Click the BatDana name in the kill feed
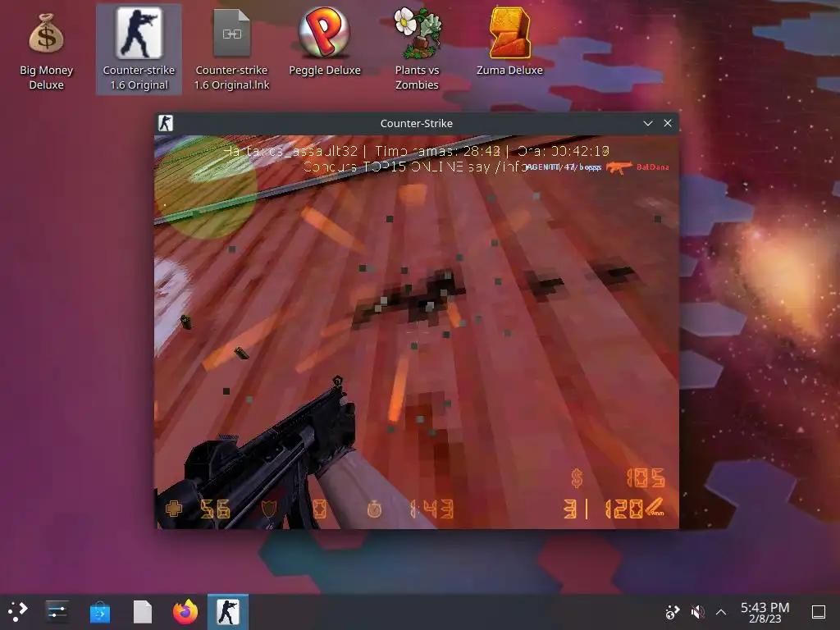840x630 pixels. pos(652,167)
